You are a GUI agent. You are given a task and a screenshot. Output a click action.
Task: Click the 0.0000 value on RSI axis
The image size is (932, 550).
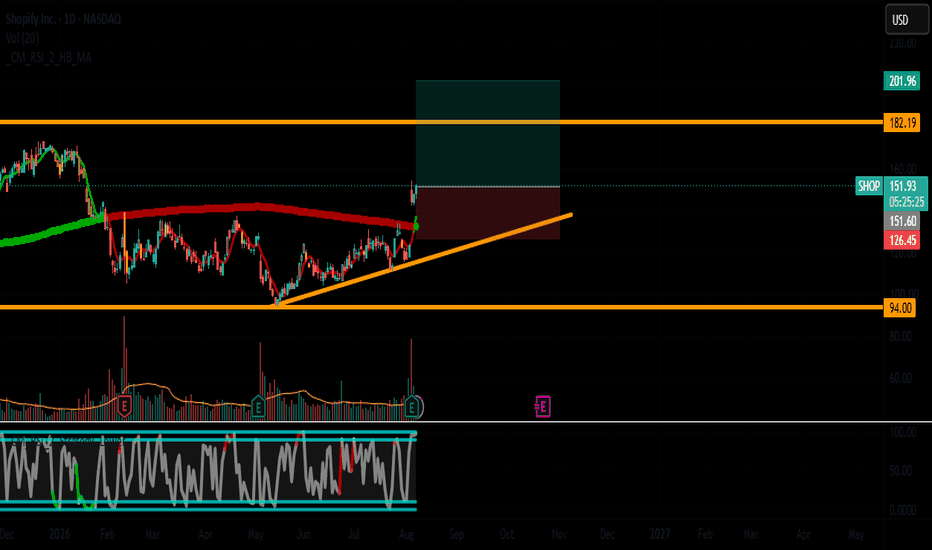[902, 510]
